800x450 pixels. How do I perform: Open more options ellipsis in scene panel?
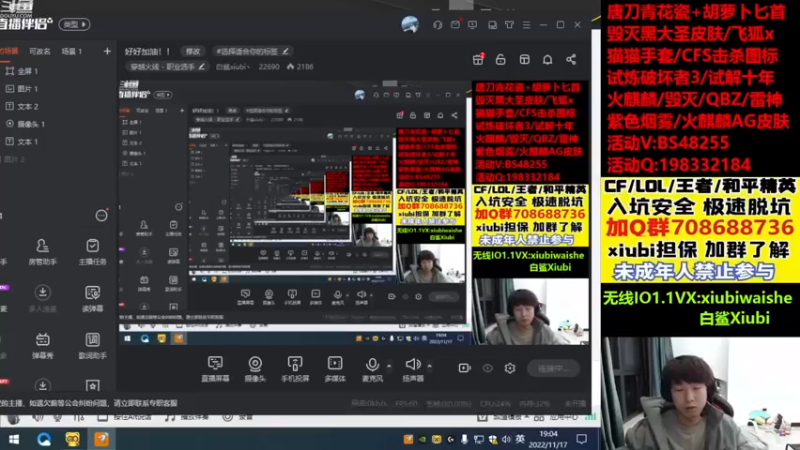(102, 215)
